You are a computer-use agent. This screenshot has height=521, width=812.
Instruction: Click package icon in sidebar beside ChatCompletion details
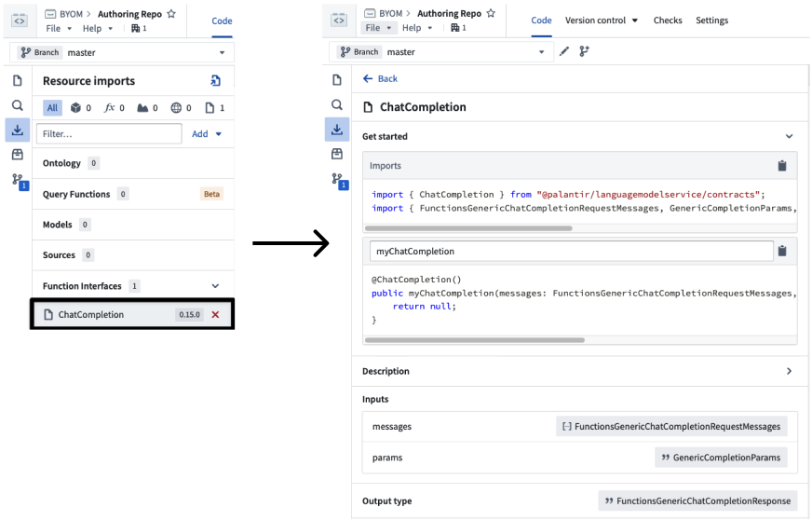tap(337, 154)
